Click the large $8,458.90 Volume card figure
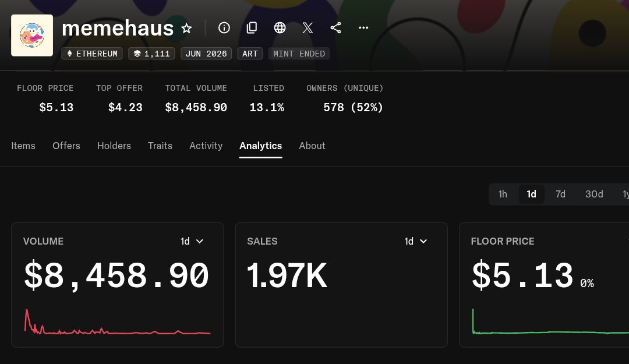 coord(116,276)
